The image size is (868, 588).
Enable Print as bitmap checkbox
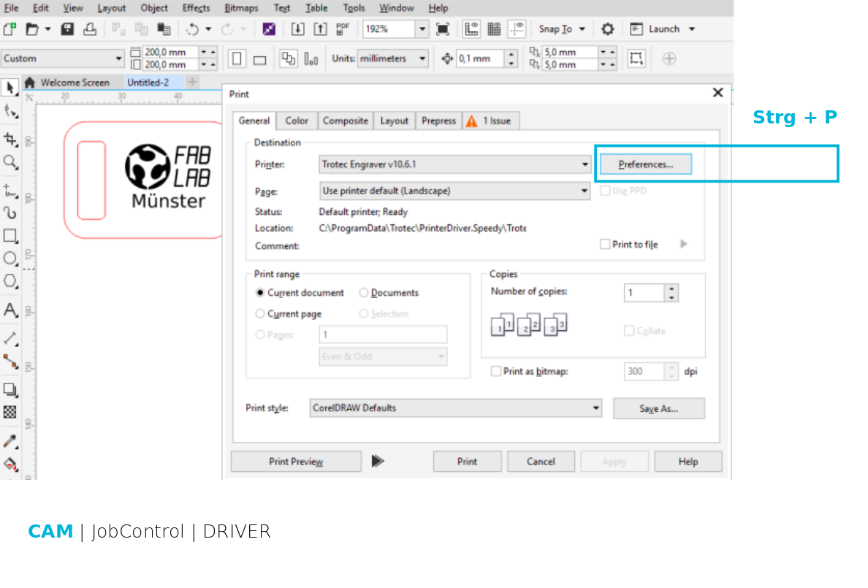pyautogui.click(x=496, y=371)
